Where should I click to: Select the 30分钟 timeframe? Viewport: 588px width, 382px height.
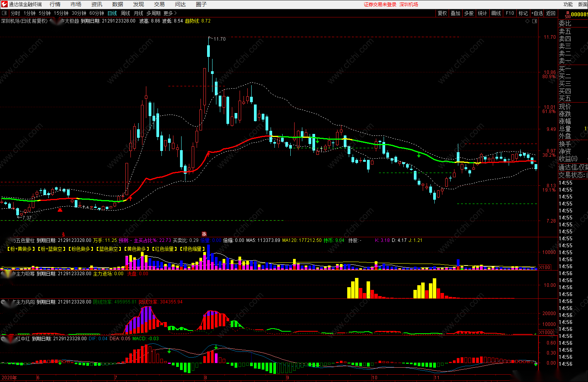(x=79, y=13)
